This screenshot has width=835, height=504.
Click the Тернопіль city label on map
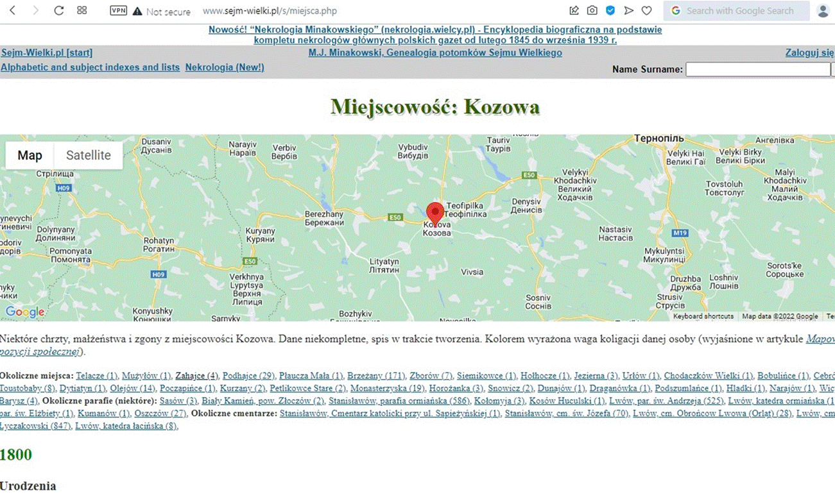pyautogui.click(x=660, y=138)
